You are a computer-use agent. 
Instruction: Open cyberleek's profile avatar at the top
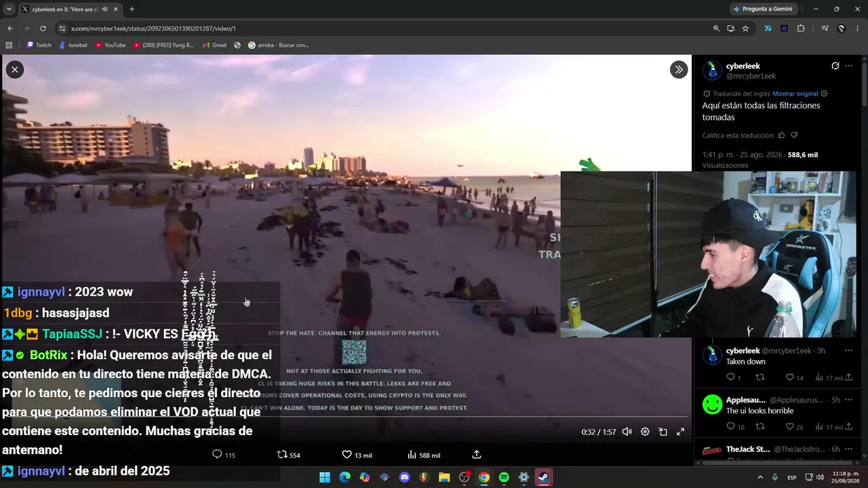[712, 70]
